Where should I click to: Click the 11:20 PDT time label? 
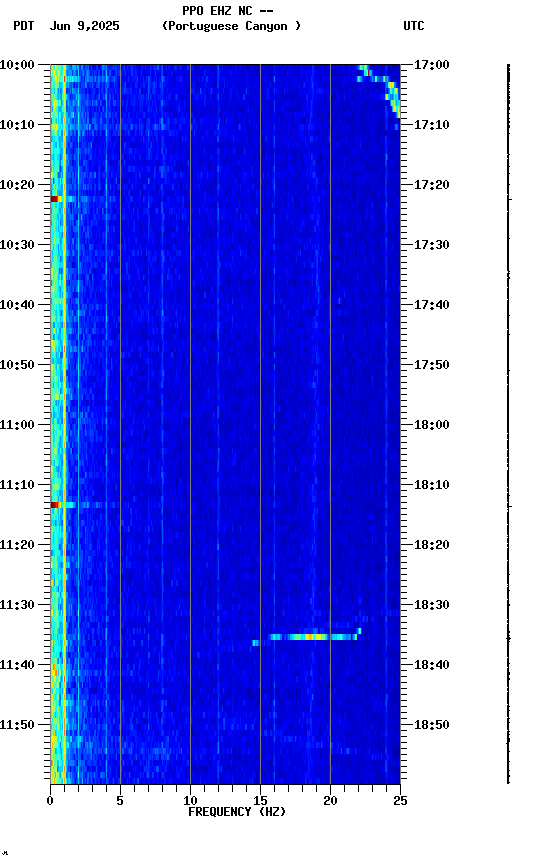click(17, 545)
